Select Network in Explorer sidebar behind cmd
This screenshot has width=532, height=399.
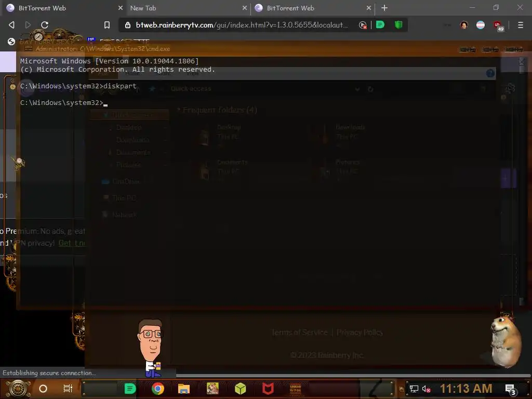tap(124, 215)
